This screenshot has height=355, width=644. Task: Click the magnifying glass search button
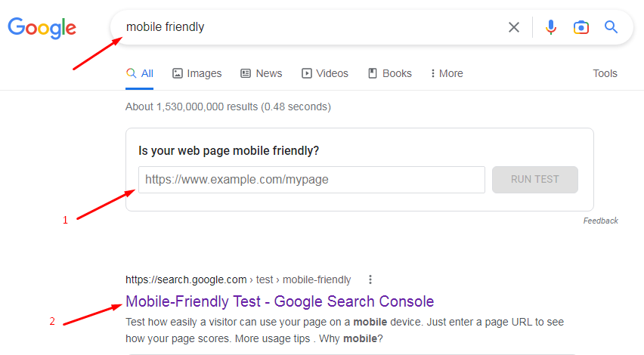[611, 27]
